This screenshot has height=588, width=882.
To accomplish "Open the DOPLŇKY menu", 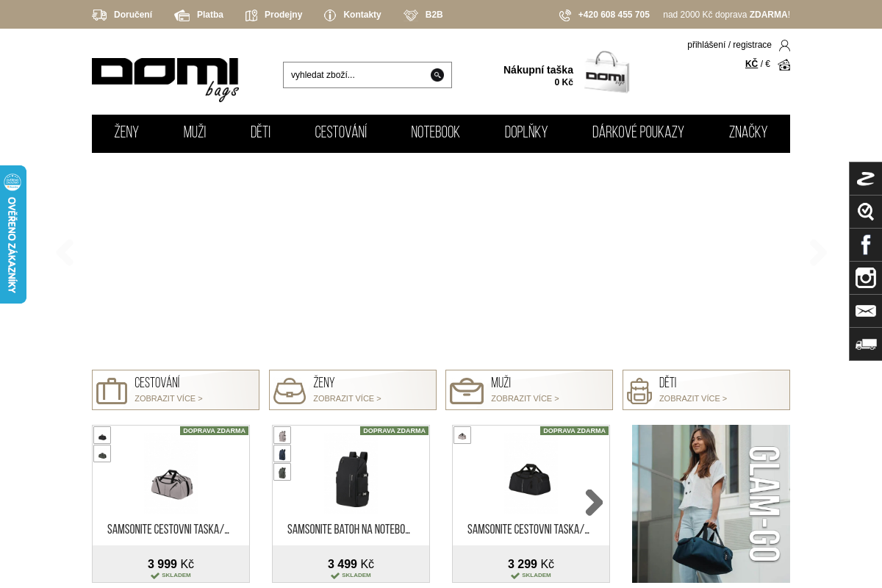I will click(526, 133).
